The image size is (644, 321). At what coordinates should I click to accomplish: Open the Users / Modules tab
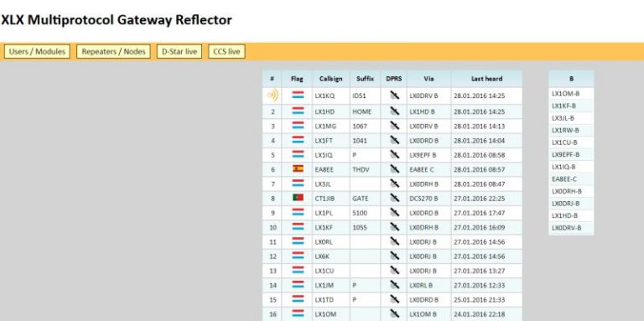pos(37,52)
